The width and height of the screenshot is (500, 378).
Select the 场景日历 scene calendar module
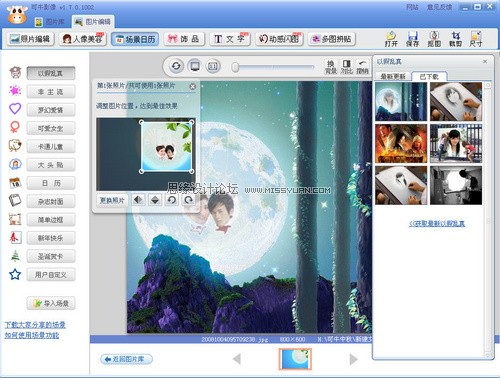tap(135, 39)
